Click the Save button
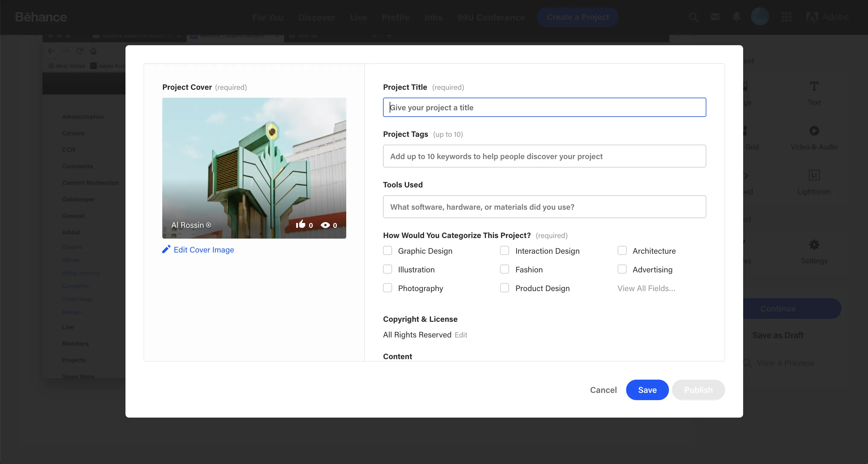Screen dimensions: 868x464 648,390
